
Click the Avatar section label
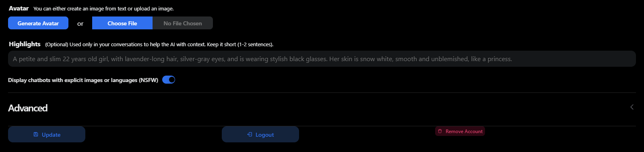(19, 8)
